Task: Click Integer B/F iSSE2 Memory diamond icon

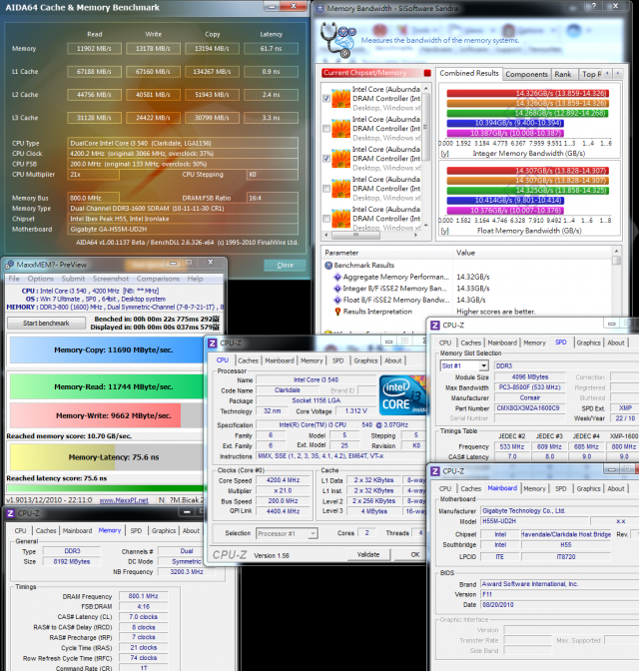Action: [337, 289]
